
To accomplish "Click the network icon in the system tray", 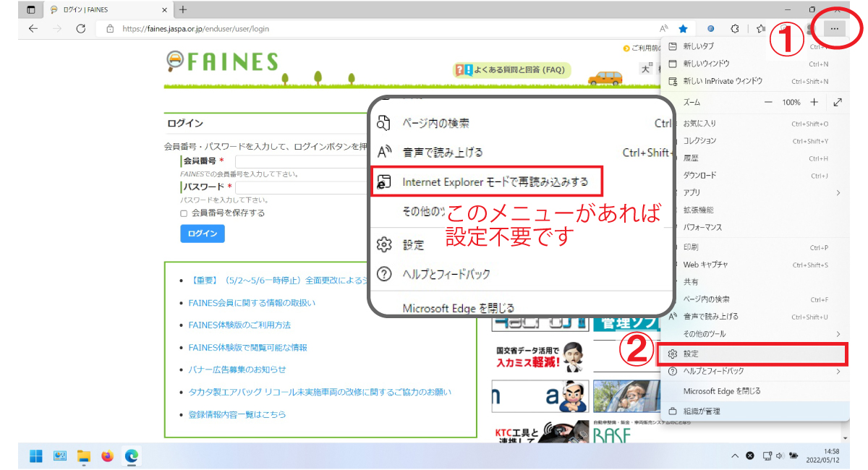I will coord(767,456).
